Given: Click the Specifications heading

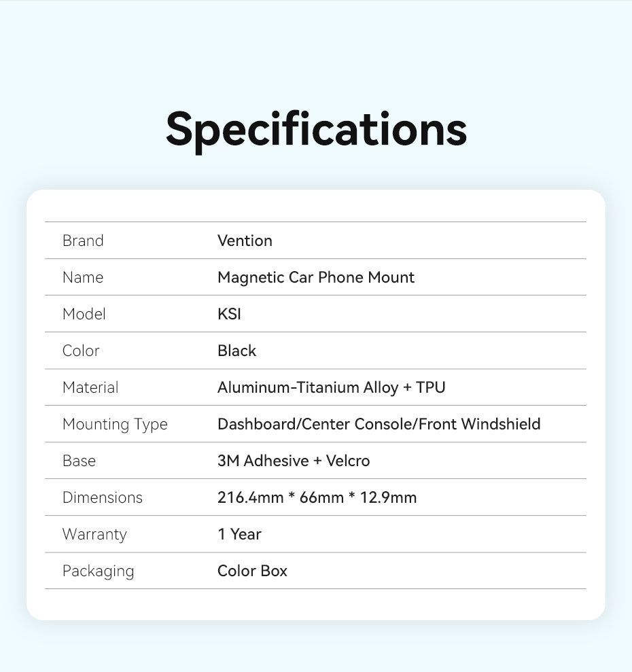Looking at the screenshot, I should pyautogui.click(x=316, y=128).
